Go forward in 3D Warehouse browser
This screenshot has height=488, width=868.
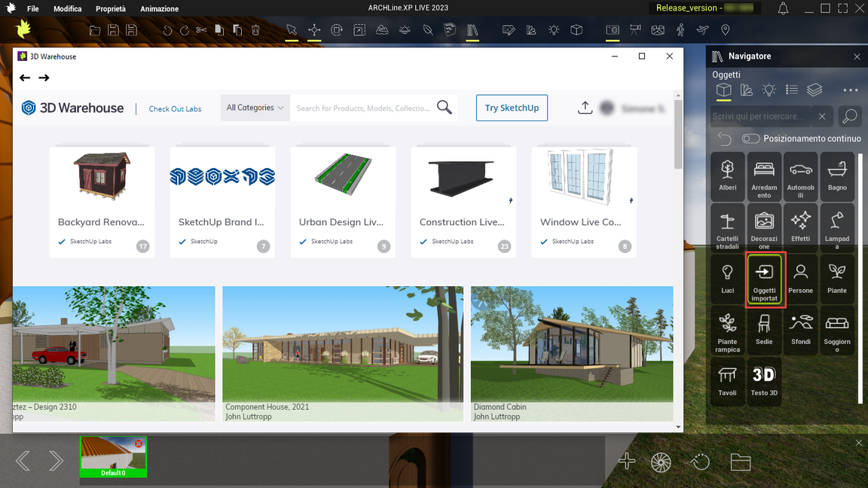pyautogui.click(x=44, y=78)
